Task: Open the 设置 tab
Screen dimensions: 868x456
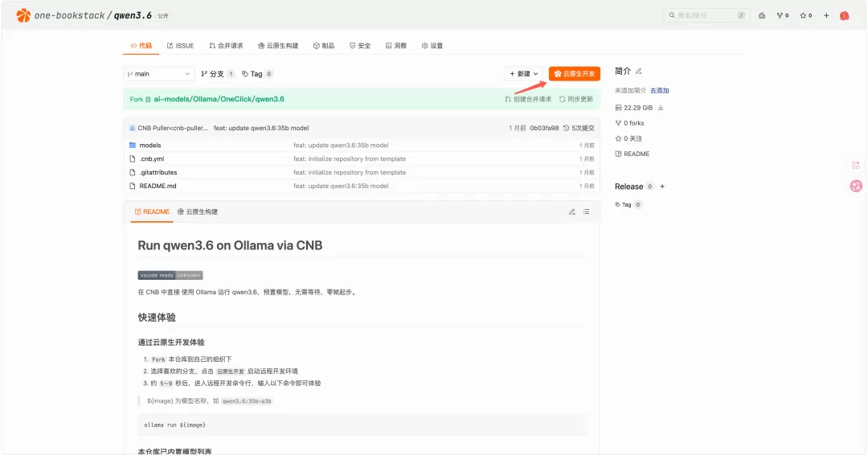Action: [x=432, y=45]
